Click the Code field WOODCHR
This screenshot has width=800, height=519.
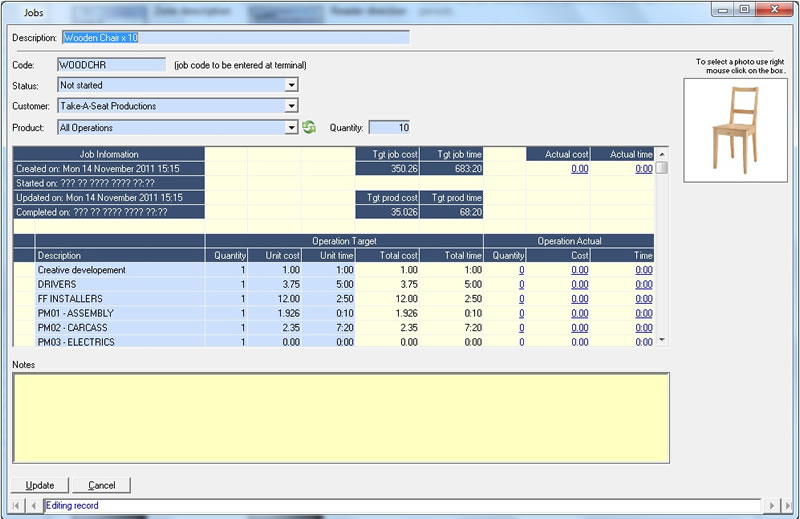pyautogui.click(x=111, y=65)
